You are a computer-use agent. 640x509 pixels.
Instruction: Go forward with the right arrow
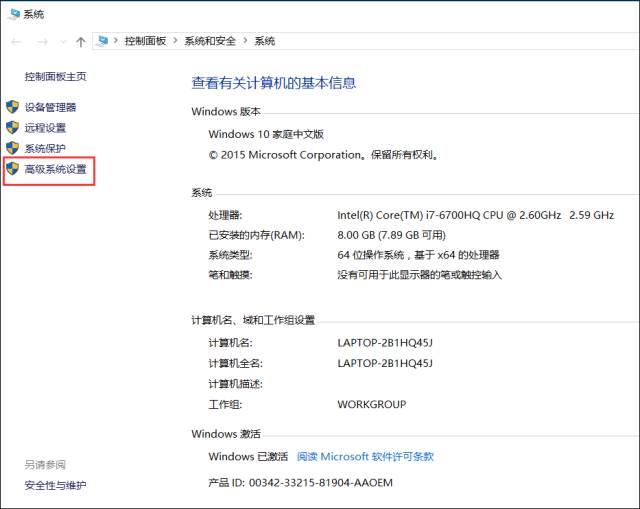point(42,42)
